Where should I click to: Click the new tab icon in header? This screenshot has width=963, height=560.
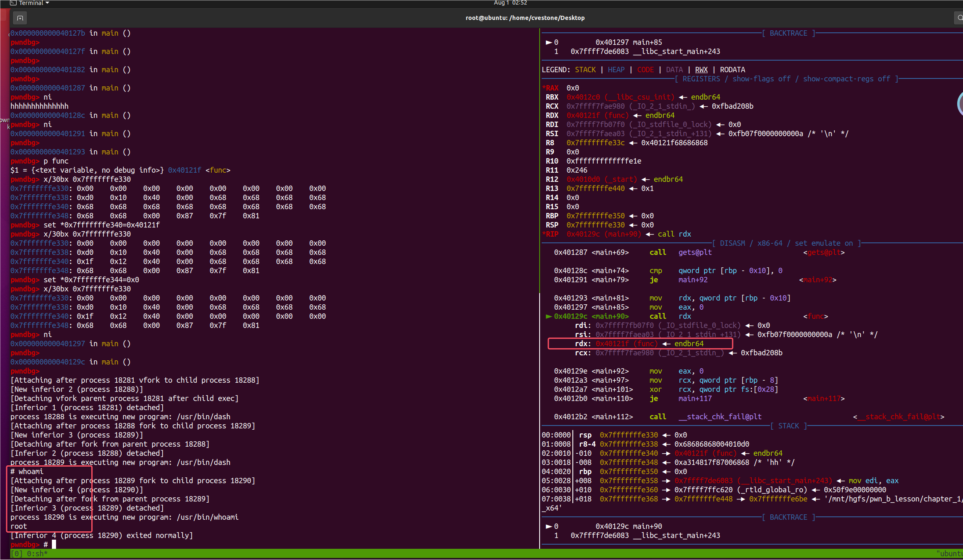(20, 18)
